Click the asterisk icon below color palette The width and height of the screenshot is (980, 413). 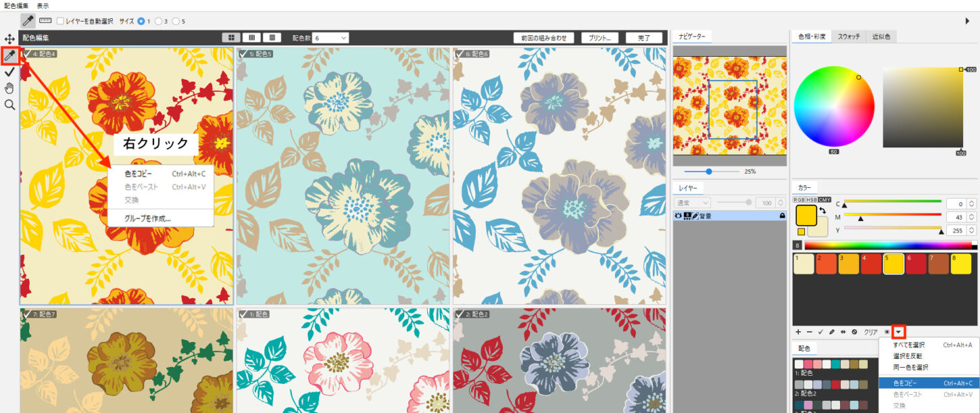(x=887, y=332)
